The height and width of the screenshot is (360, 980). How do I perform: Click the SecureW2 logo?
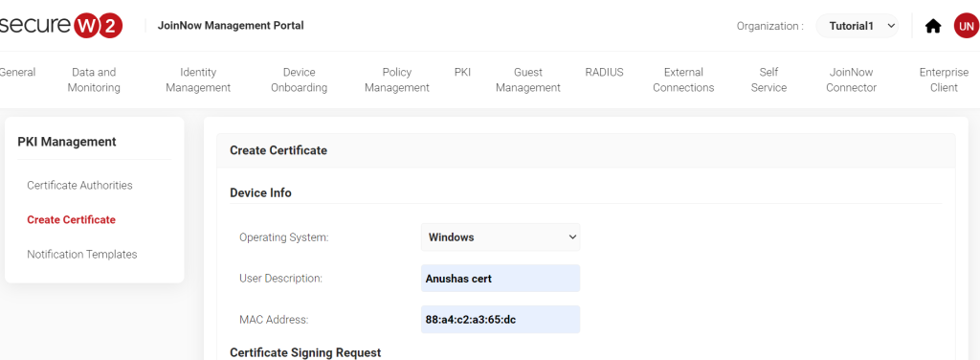coord(61,26)
